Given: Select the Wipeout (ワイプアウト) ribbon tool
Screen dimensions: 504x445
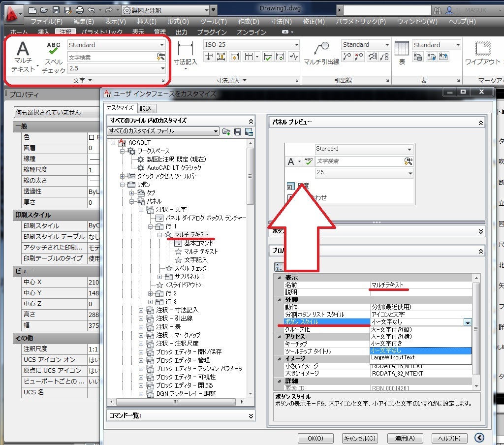Looking at the screenshot, I should [482, 54].
